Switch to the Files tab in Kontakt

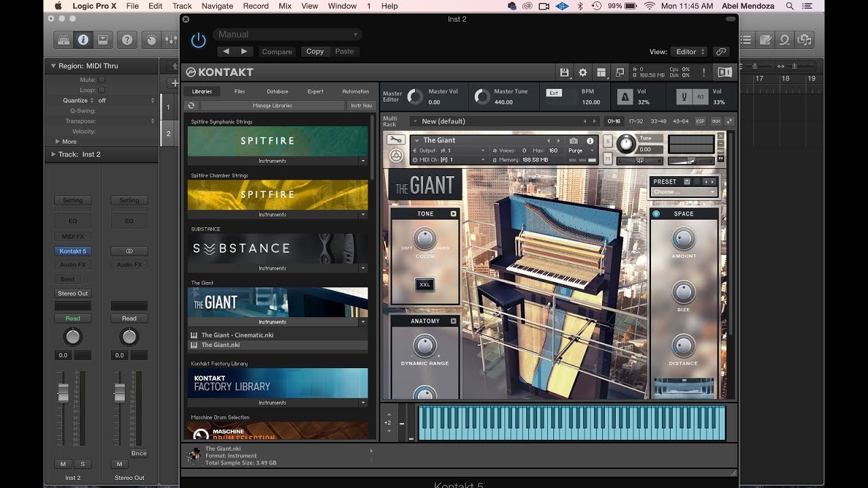point(239,91)
